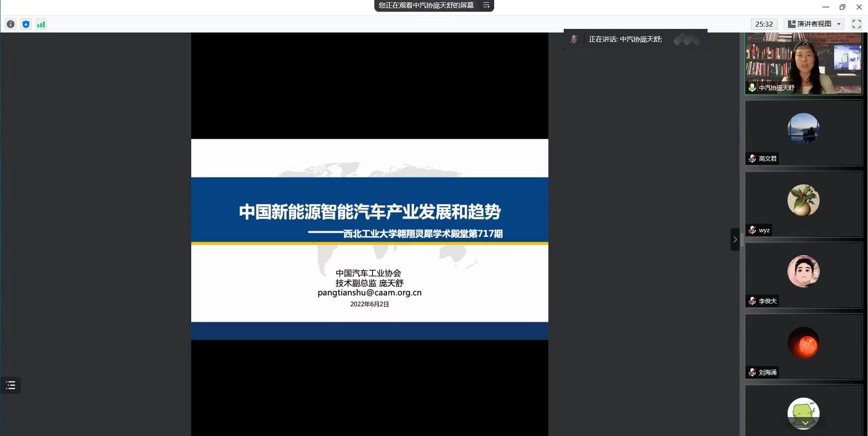Check the green network signal icon
868x436 pixels.
(x=41, y=24)
